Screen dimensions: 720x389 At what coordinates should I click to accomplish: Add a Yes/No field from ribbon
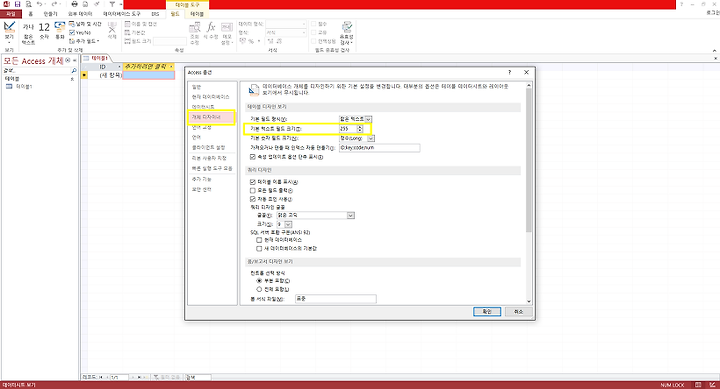[x=80, y=33]
